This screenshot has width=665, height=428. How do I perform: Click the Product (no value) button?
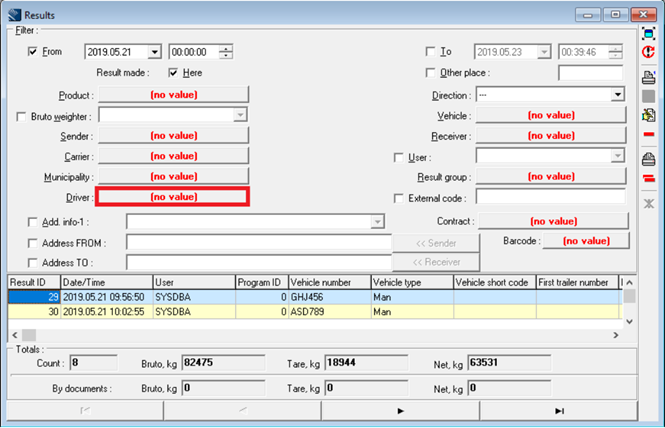coord(173,95)
